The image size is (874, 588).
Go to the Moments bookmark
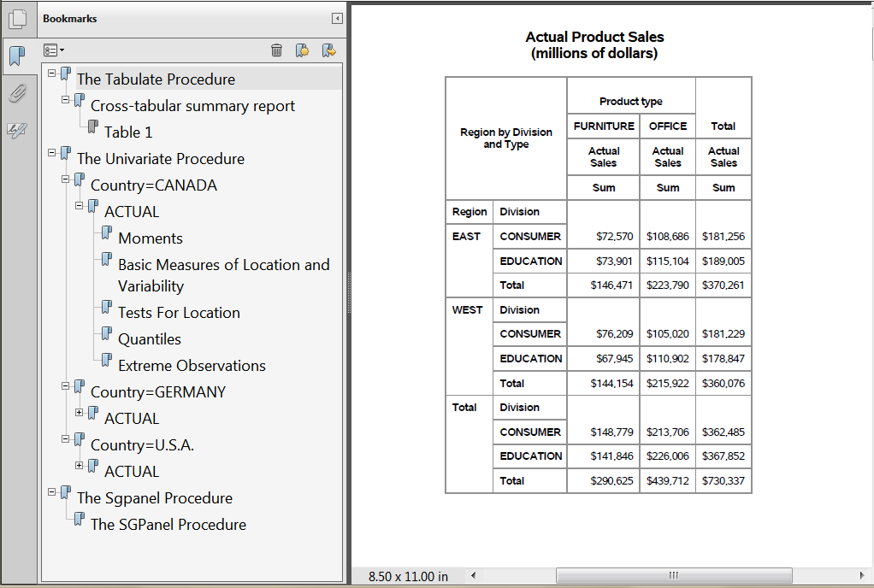pos(151,238)
